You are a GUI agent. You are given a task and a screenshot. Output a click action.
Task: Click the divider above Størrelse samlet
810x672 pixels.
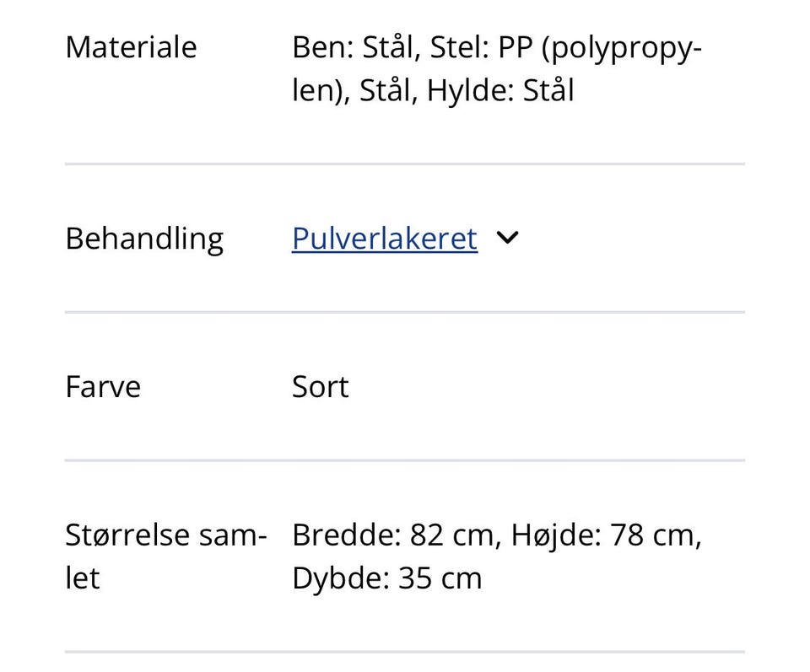405,460
